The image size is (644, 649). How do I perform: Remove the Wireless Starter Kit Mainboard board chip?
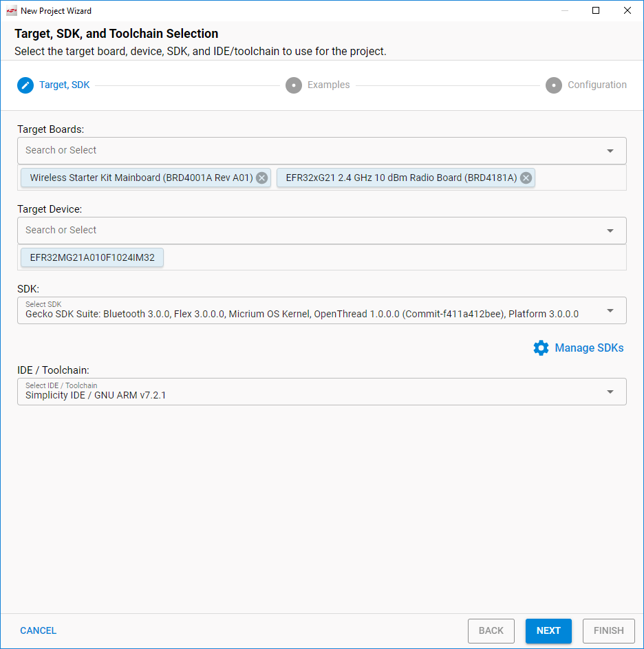tap(261, 178)
